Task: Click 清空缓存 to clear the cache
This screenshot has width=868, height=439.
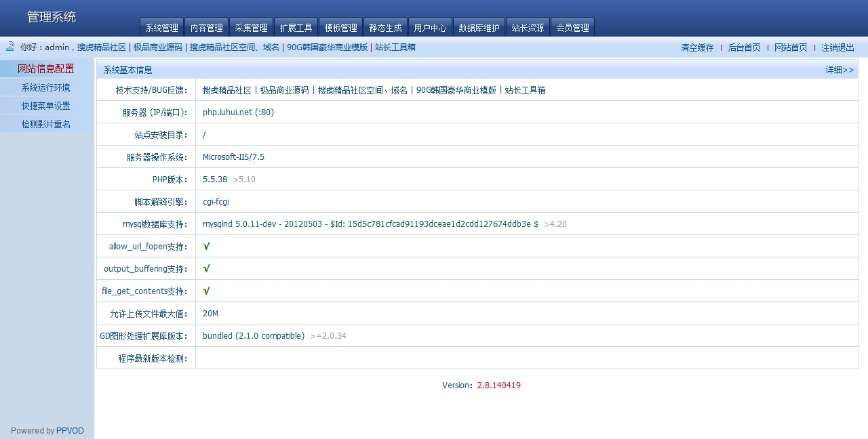Action: tap(697, 47)
